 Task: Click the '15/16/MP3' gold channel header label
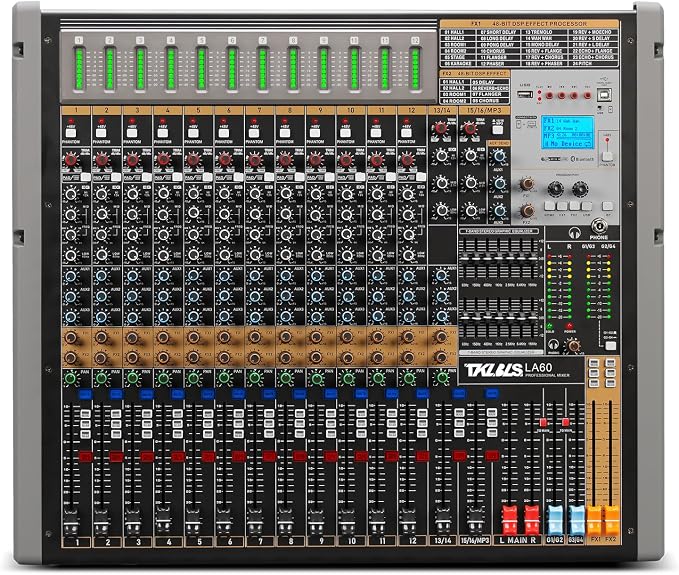pyautogui.click(x=484, y=110)
